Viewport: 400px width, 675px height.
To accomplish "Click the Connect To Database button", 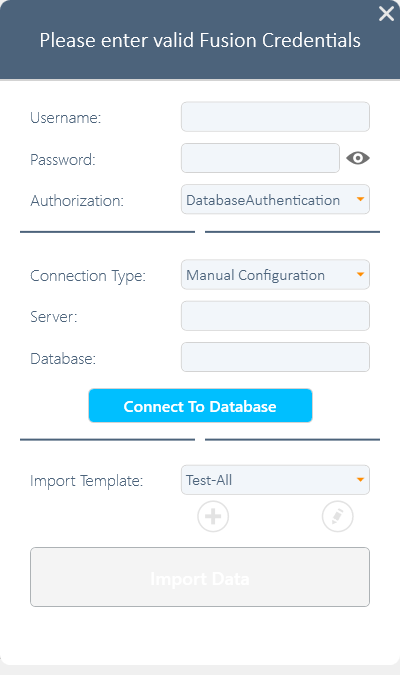I will [x=200, y=406].
